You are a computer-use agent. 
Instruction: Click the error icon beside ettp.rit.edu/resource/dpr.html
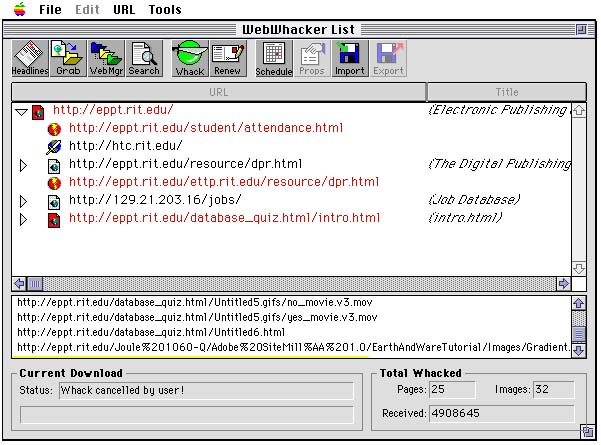point(54,183)
